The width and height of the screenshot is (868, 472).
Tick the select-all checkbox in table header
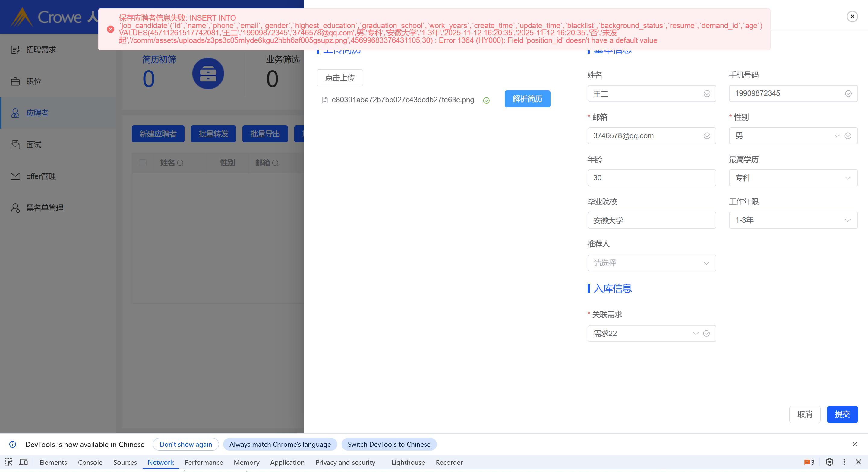pos(143,163)
